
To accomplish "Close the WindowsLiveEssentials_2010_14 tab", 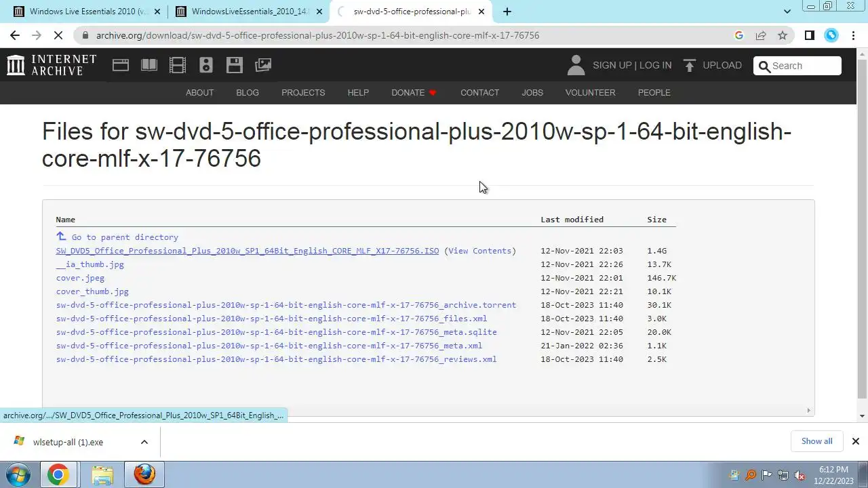I will pos(319,12).
